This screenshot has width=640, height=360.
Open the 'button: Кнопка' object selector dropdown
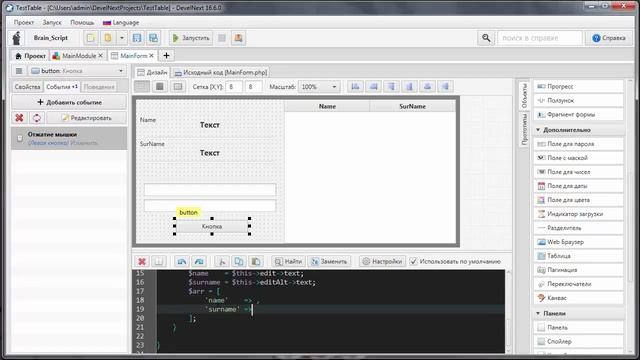point(77,71)
